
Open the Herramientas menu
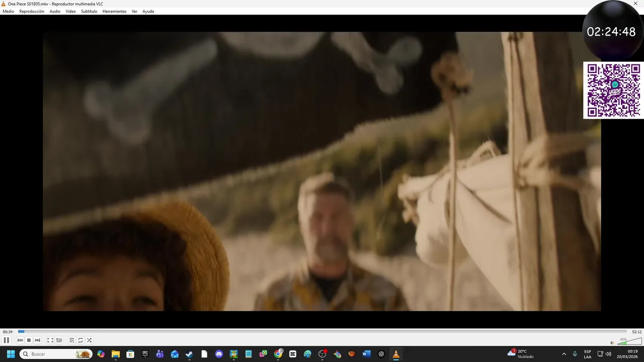[x=115, y=11]
